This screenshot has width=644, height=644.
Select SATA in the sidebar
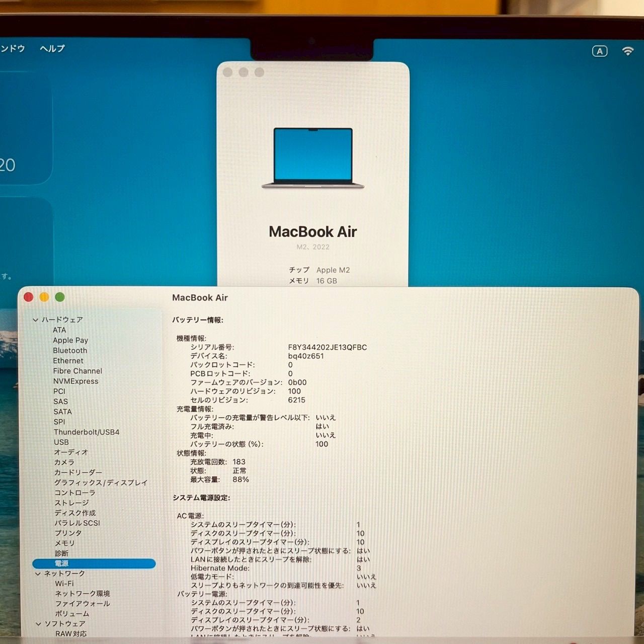pyautogui.click(x=63, y=412)
